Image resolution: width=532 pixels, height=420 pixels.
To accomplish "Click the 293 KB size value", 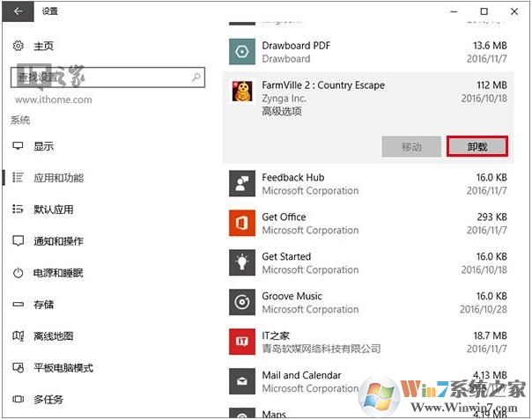I will click(x=491, y=217).
